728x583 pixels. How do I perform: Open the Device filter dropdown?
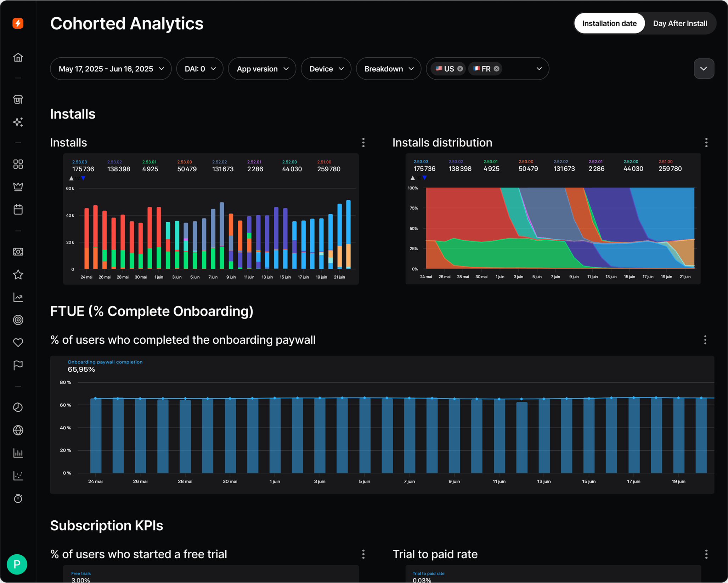tap(326, 69)
